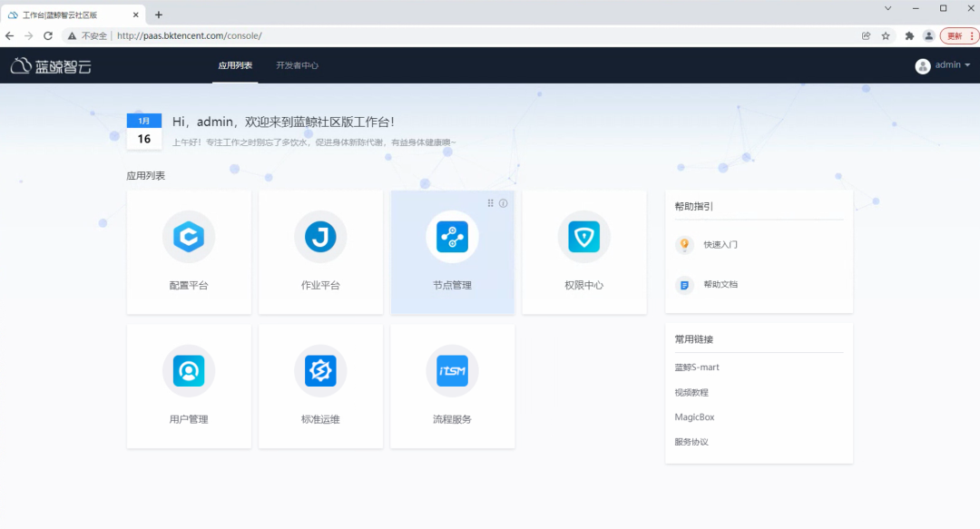Open the 作业平台 J icon
This screenshot has height=529, width=980.
click(x=320, y=237)
